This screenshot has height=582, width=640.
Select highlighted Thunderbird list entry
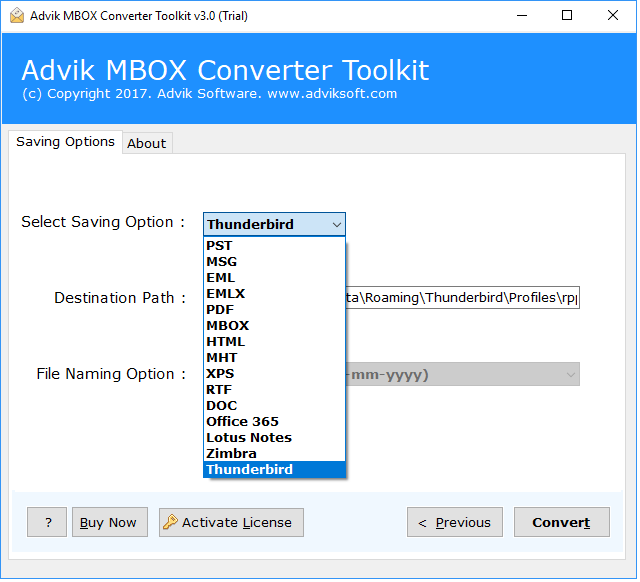pyautogui.click(x=276, y=471)
